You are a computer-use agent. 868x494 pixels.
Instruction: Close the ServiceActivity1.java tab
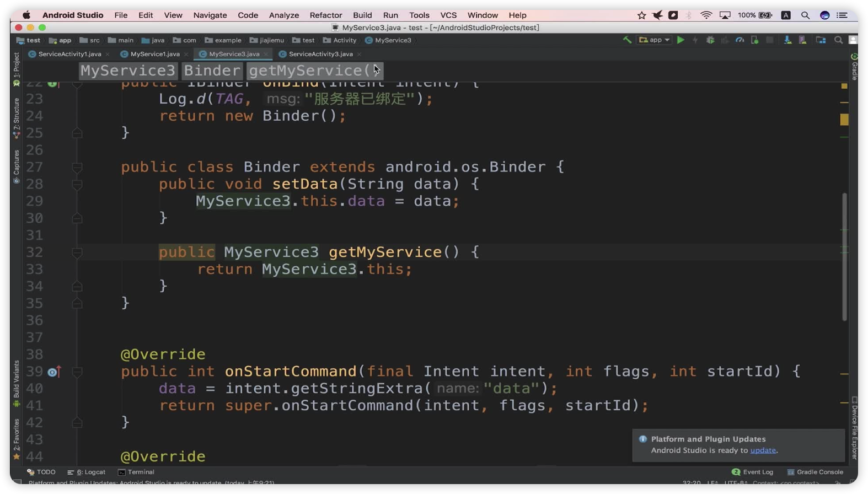[x=107, y=54]
